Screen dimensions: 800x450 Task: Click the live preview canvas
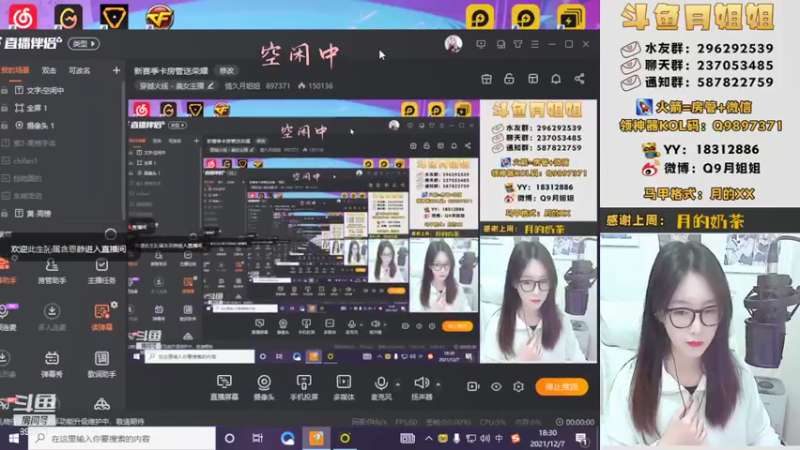tap(362, 231)
